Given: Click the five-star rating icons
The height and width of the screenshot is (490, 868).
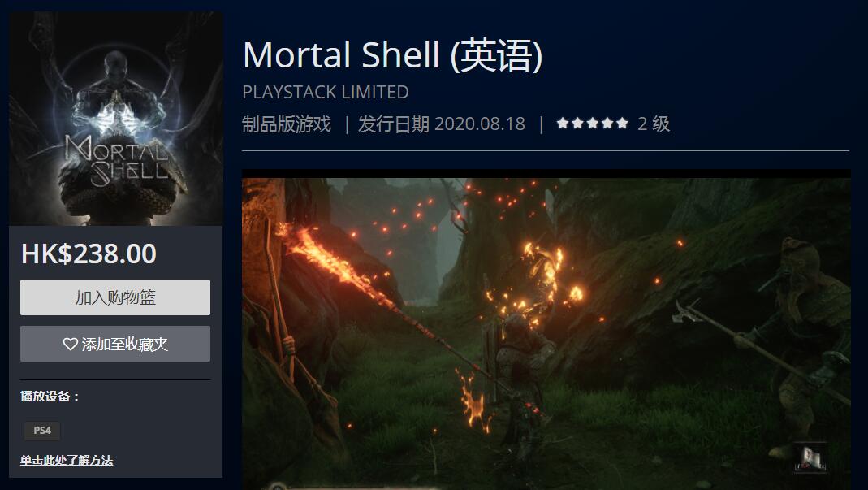Looking at the screenshot, I should pyautogui.click(x=592, y=123).
